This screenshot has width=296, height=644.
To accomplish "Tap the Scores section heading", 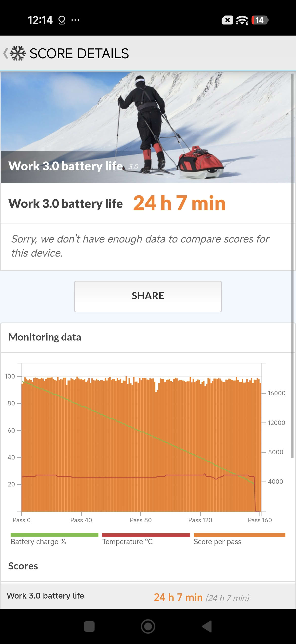I will 23,566.
